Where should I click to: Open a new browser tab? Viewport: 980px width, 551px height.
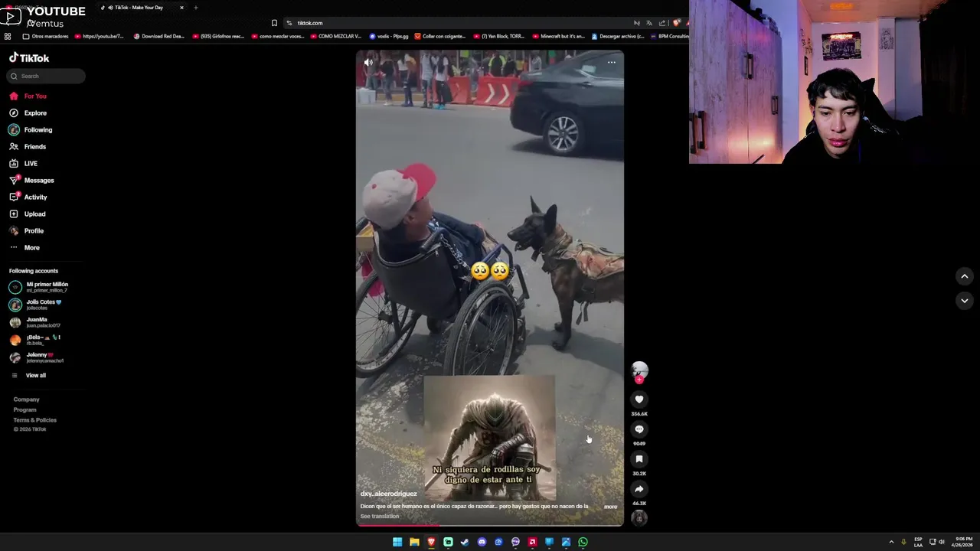195,8
